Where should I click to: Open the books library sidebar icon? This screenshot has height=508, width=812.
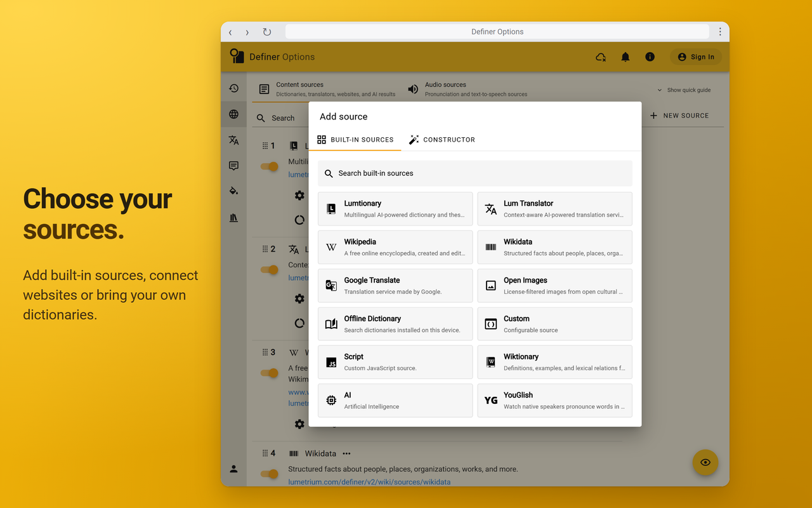[233, 218]
